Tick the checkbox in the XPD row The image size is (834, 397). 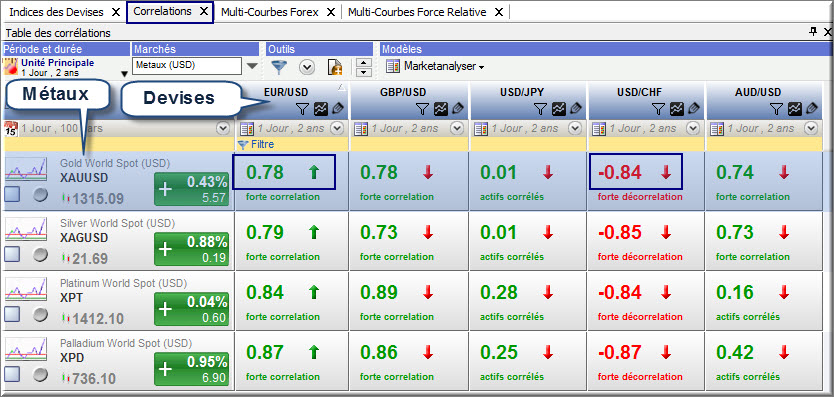click(x=12, y=375)
